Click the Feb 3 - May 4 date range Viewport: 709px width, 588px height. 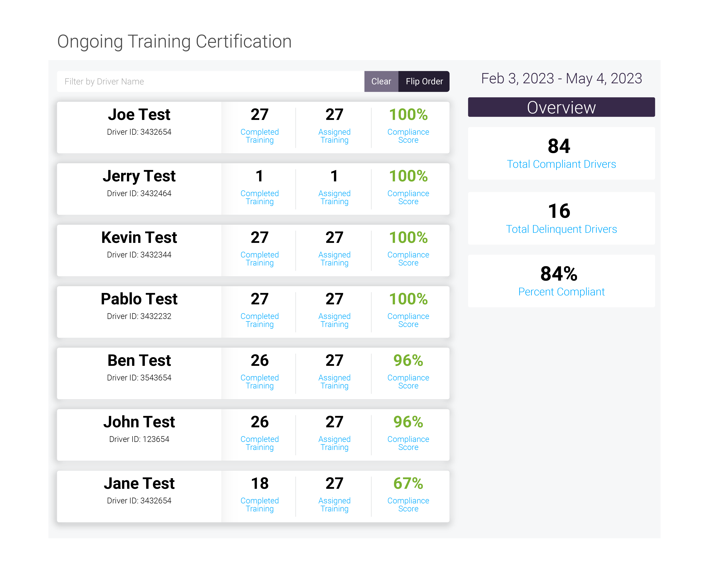[561, 79]
